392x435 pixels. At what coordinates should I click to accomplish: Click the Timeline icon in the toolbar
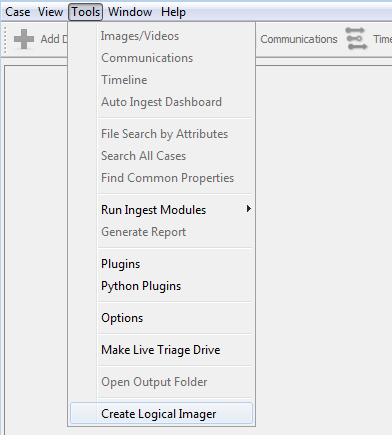click(356, 39)
